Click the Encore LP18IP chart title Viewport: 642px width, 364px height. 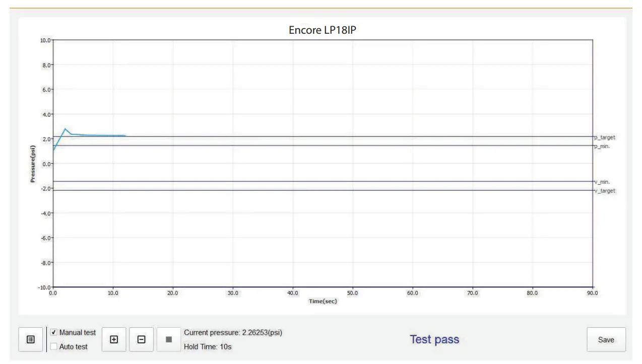[x=323, y=30]
